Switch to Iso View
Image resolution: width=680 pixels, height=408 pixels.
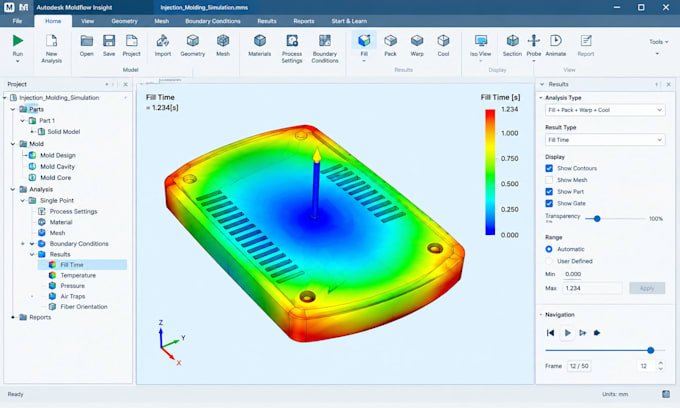click(481, 41)
